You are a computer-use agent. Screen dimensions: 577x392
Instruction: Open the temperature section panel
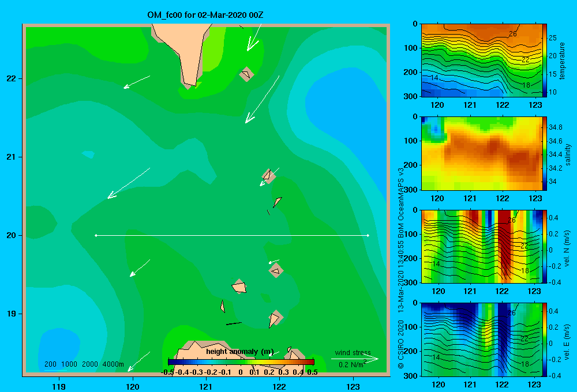[x=482, y=61]
